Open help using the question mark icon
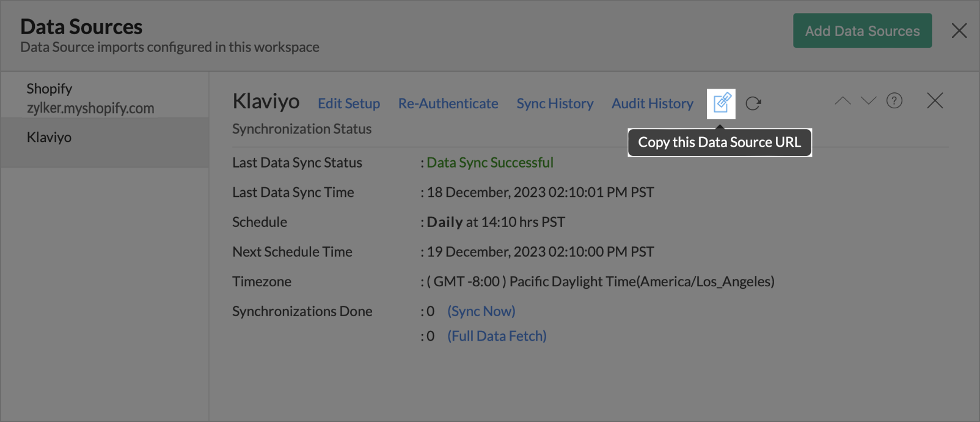 (894, 101)
